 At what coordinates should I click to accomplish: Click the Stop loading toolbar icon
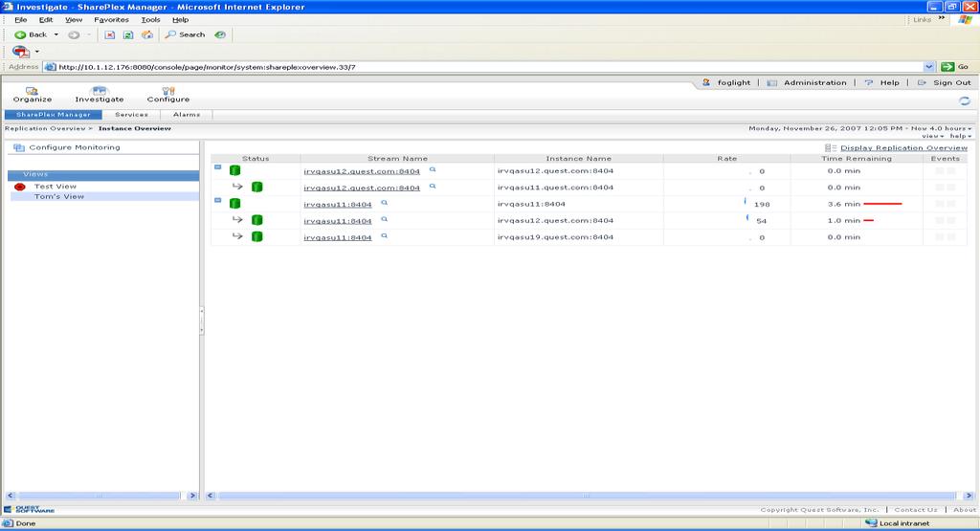tap(109, 35)
